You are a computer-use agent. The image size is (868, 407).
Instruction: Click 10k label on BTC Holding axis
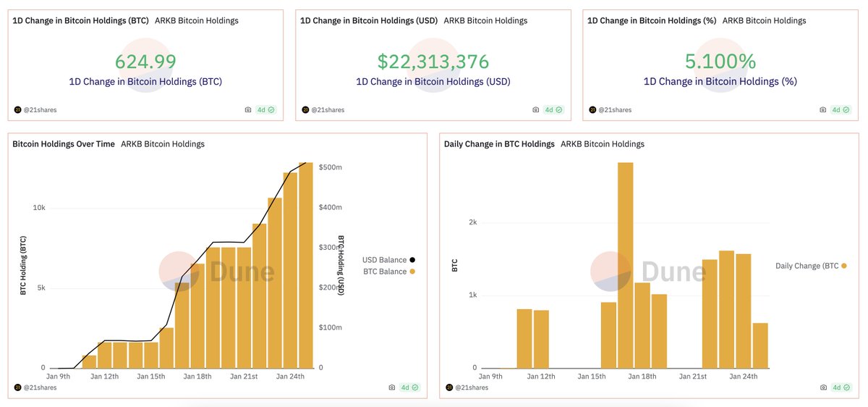tap(39, 208)
